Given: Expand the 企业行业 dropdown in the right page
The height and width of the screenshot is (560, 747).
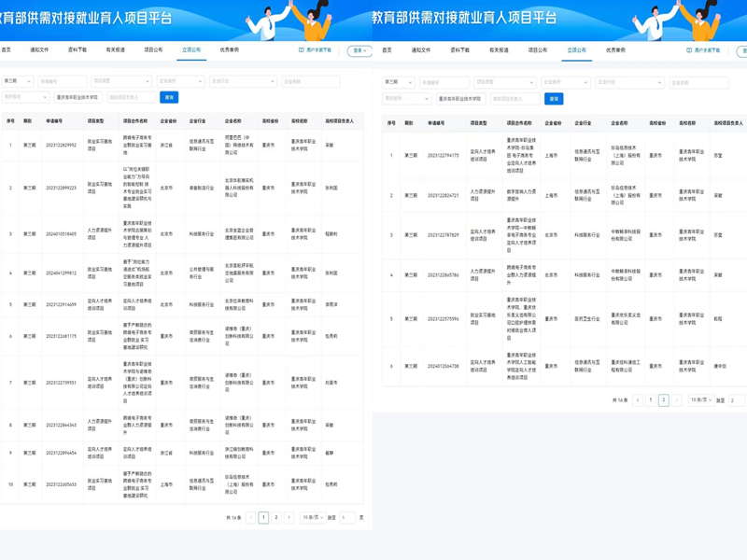Looking at the screenshot, I should coord(629,82).
